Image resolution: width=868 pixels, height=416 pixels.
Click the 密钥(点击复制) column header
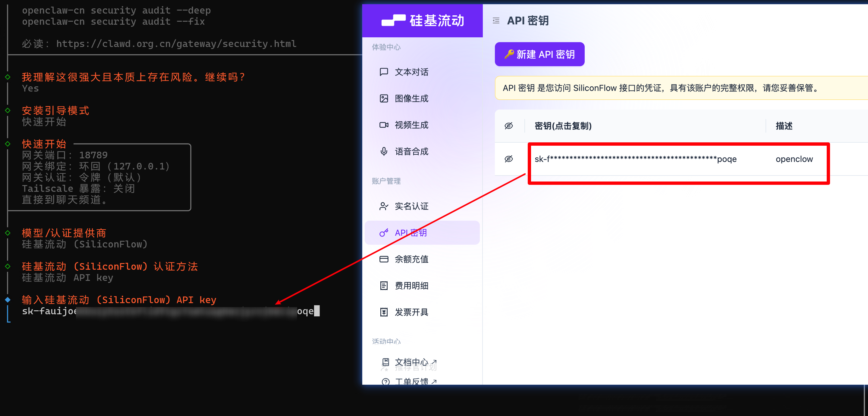[x=563, y=126]
